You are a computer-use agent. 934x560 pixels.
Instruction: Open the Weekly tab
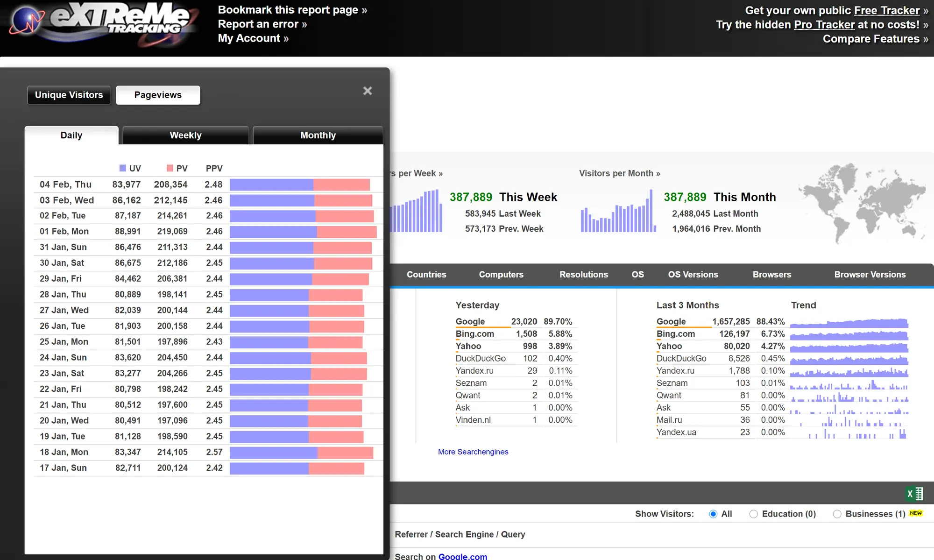185,135
